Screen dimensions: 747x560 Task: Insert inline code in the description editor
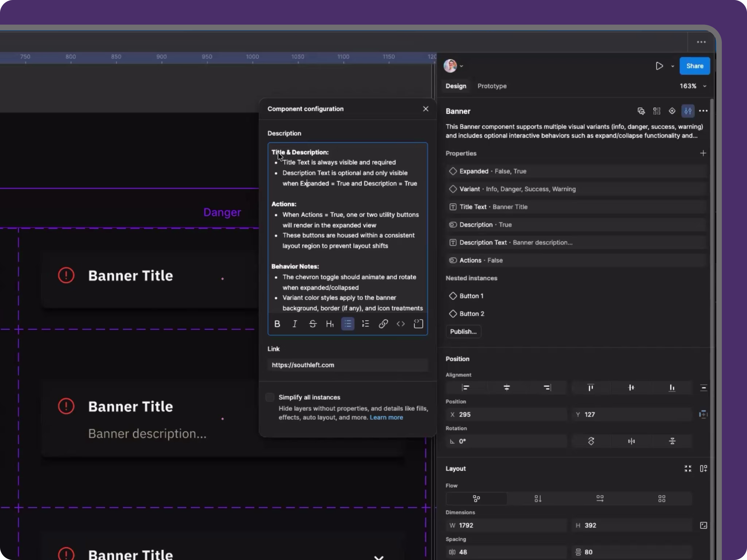400,324
